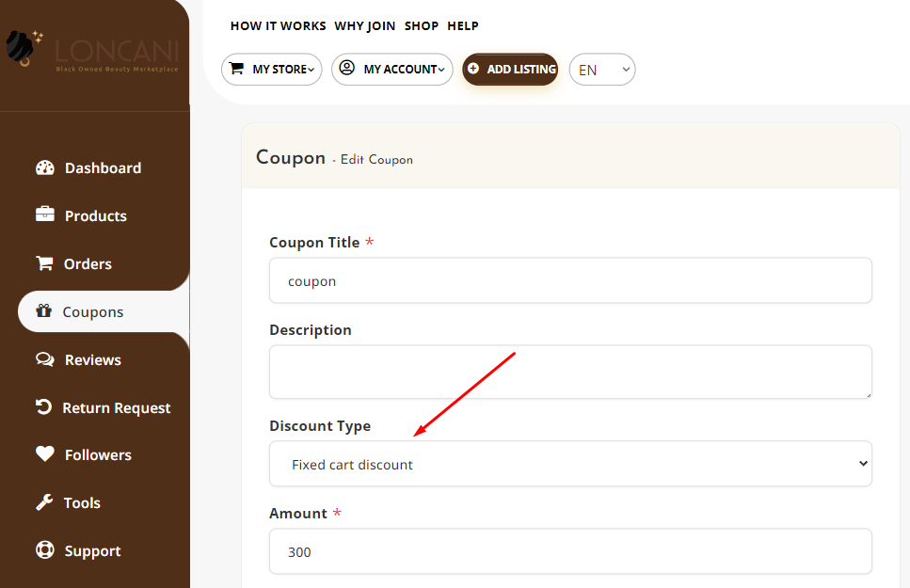Screen dimensions: 910x588
Task: Click the Support lifebuoy icon
Action: (x=44, y=549)
